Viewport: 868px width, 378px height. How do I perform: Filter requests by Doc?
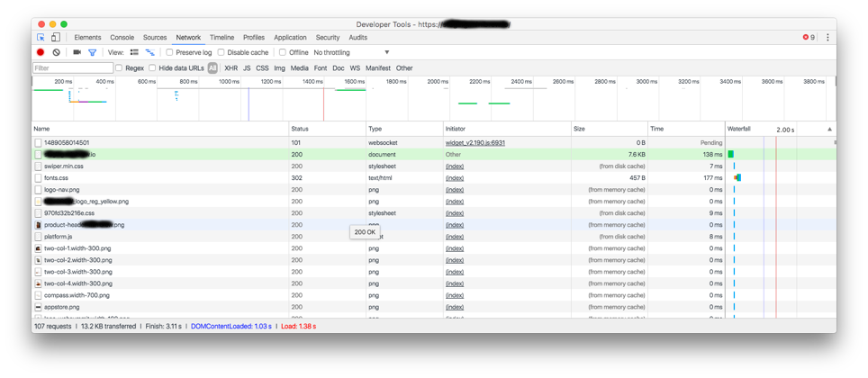[x=339, y=68]
